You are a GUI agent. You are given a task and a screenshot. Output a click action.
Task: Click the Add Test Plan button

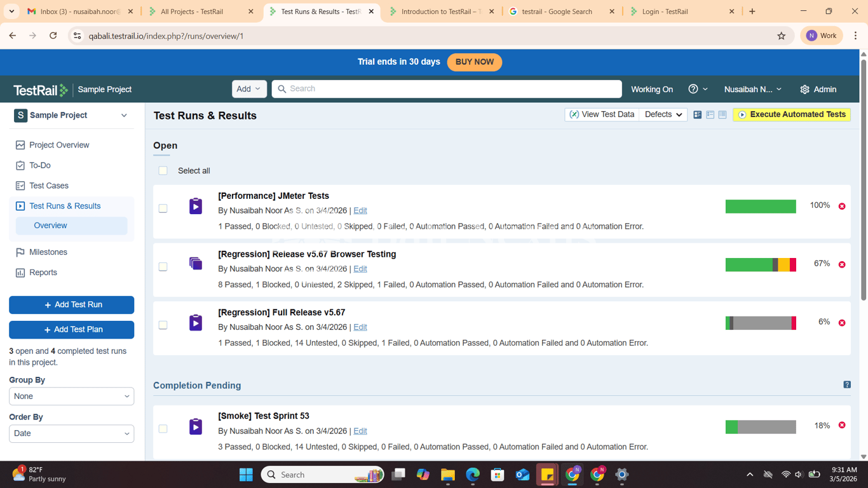(x=71, y=330)
